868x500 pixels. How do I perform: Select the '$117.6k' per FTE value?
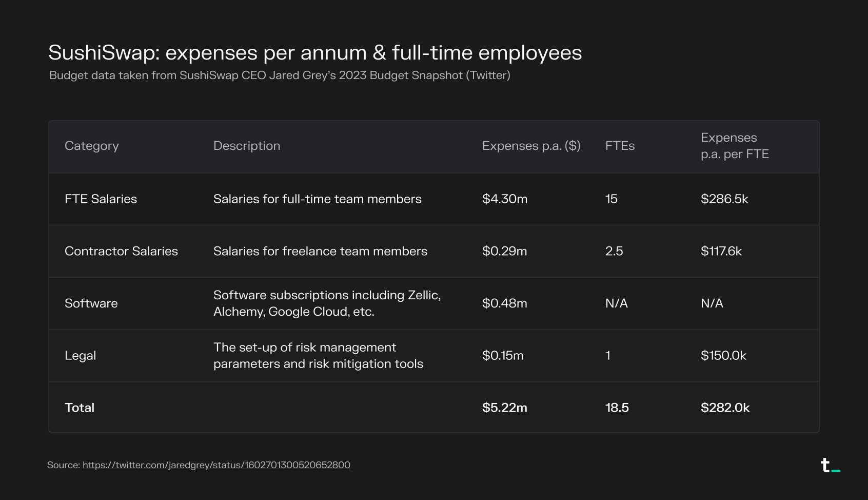coord(721,251)
